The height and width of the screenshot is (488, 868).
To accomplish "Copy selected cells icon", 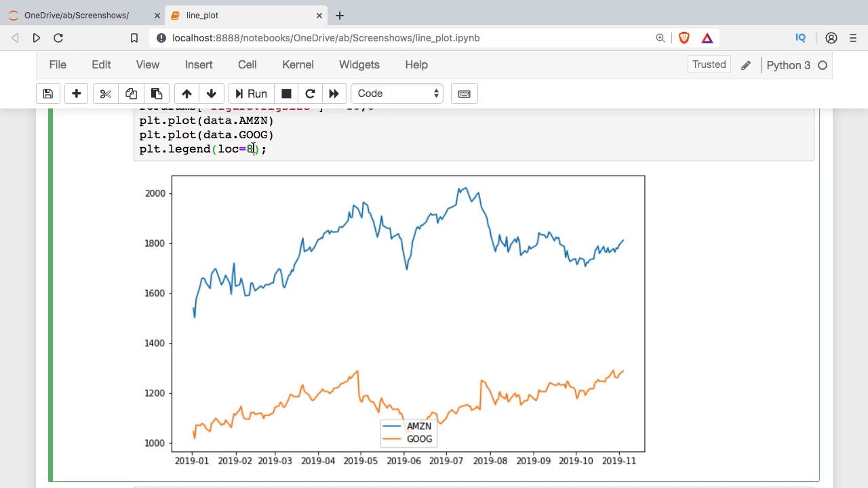I will (x=131, y=94).
